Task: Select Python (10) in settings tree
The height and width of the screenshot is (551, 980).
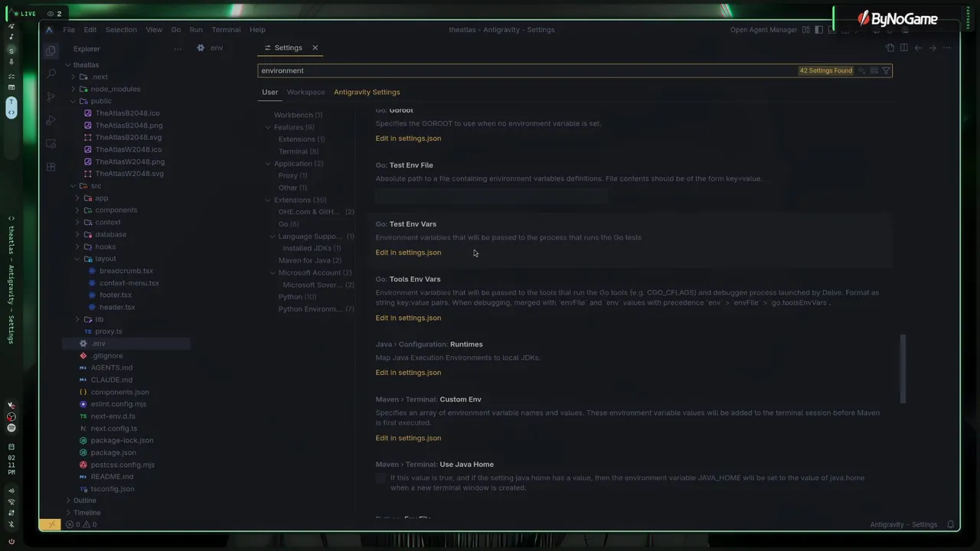Action: pos(297,297)
